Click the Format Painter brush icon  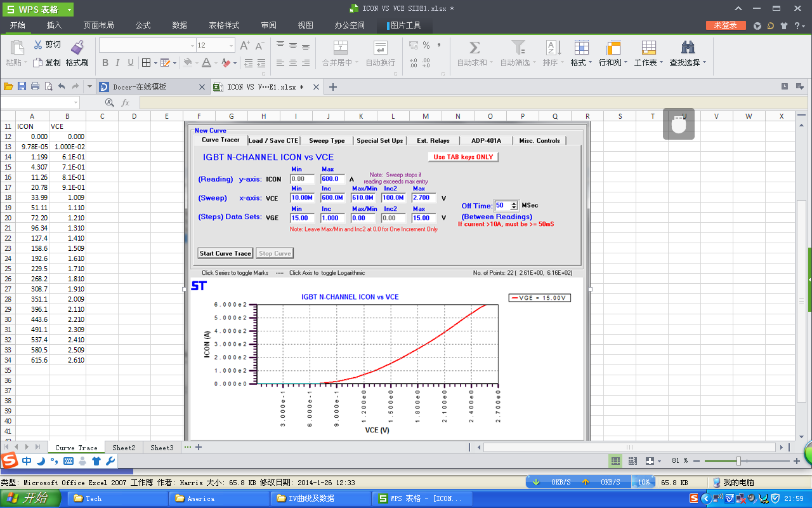(77, 47)
